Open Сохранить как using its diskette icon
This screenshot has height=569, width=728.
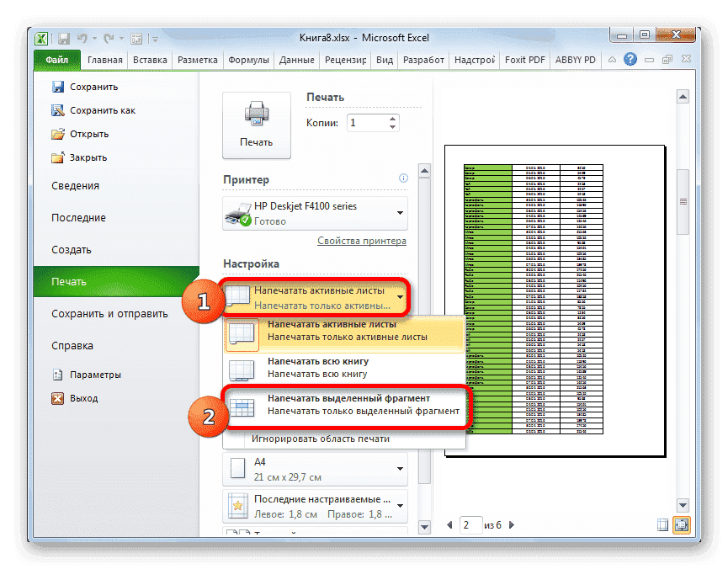(x=58, y=110)
